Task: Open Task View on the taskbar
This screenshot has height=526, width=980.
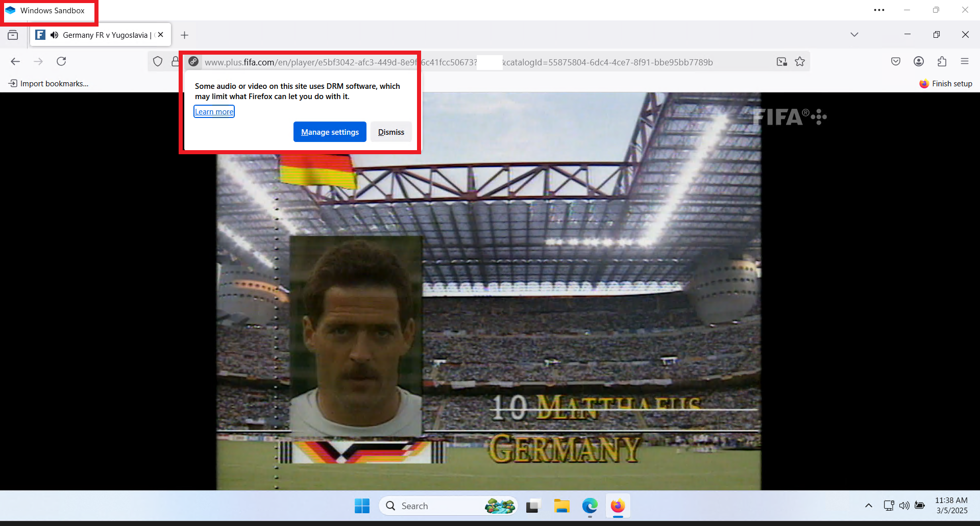Action: (x=532, y=506)
